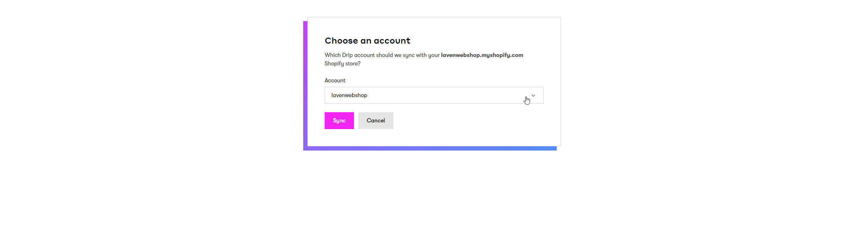Image resolution: width=868 pixels, height=242 pixels.
Task: Click the word "sync" in the description sentence
Action: pyautogui.click(x=408, y=55)
